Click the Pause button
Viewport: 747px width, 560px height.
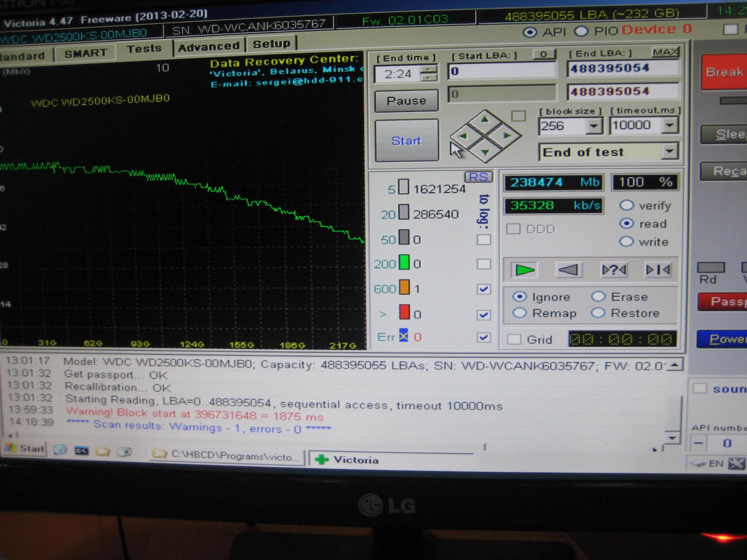click(406, 100)
